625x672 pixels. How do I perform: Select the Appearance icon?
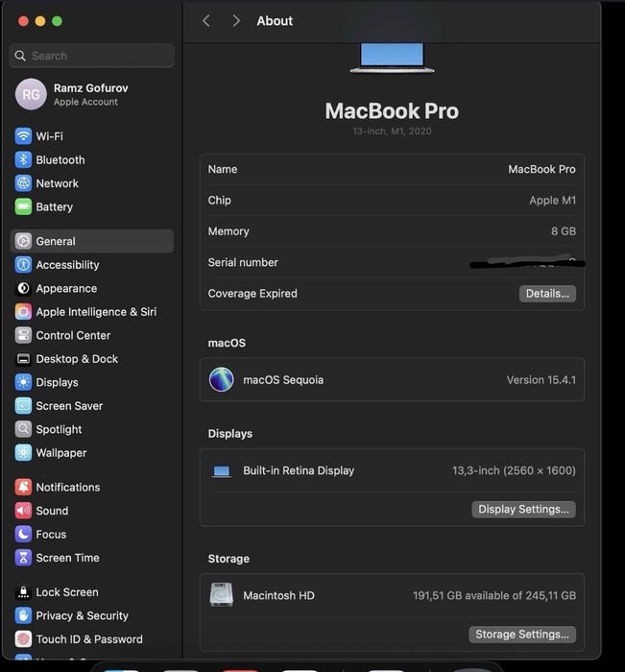(23, 288)
